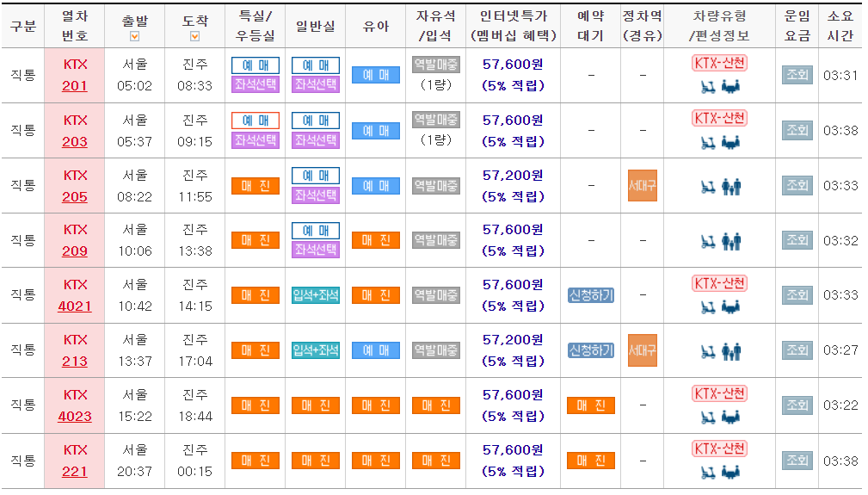Check fare 조회 for KTX 4023
The height and width of the screenshot is (495, 868).
click(797, 405)
